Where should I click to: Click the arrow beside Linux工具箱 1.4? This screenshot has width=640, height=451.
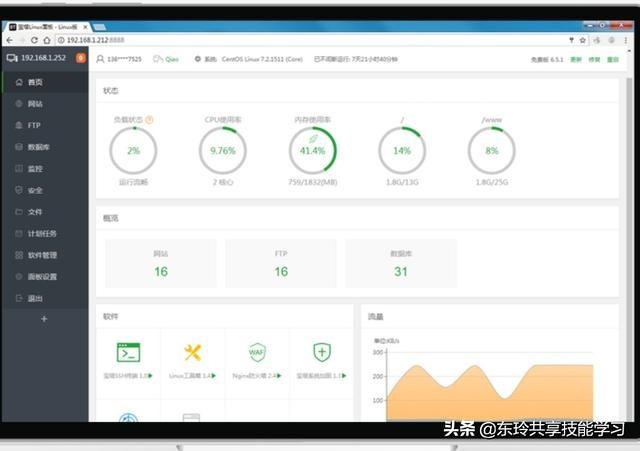click(214, 375)
